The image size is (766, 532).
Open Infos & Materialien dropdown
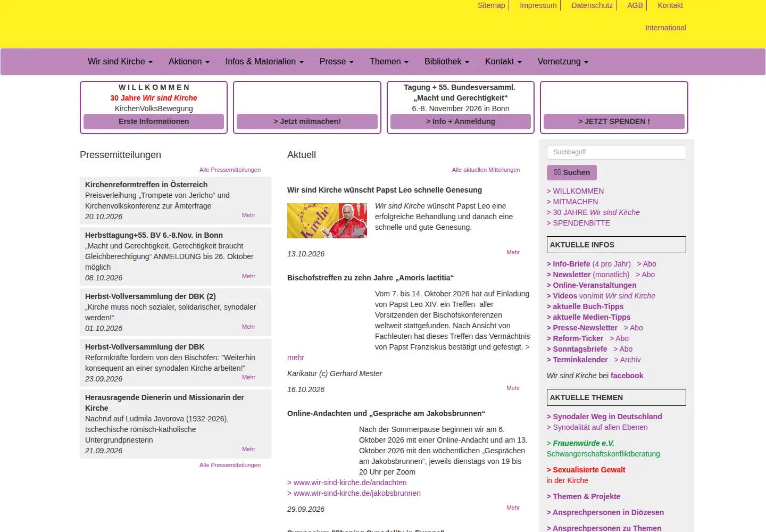coord(264,62)
